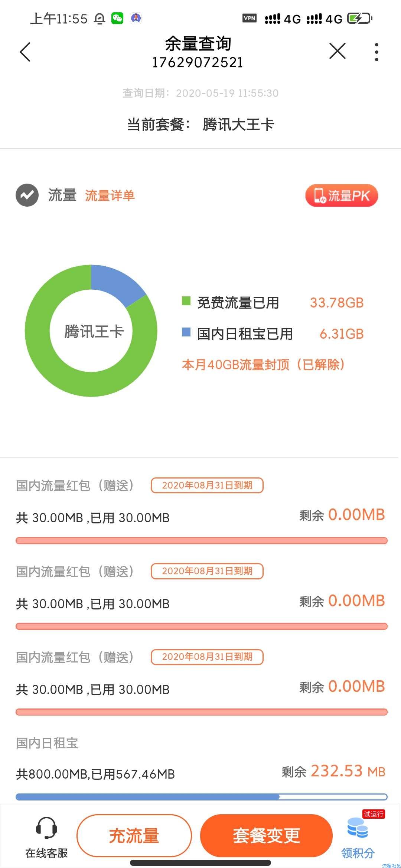Select green 免费流量已用 legend swatch
Screen dimensions: 401x868
point(186,301)
